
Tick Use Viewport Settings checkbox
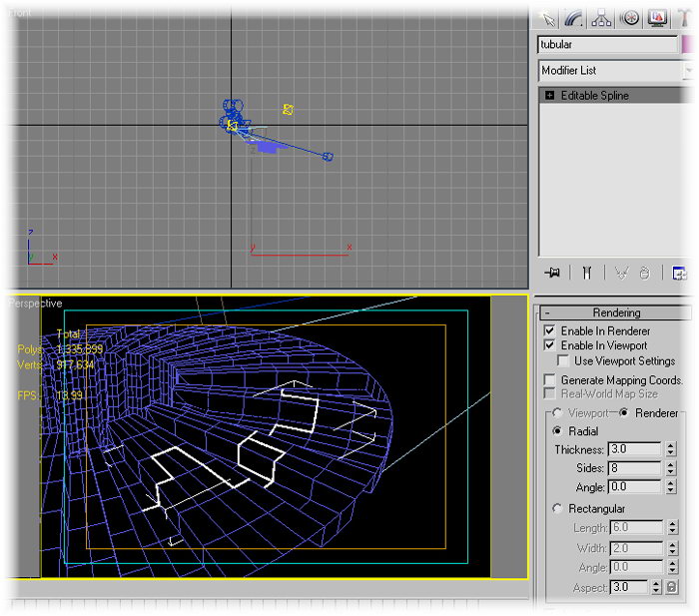coord(564,360)
